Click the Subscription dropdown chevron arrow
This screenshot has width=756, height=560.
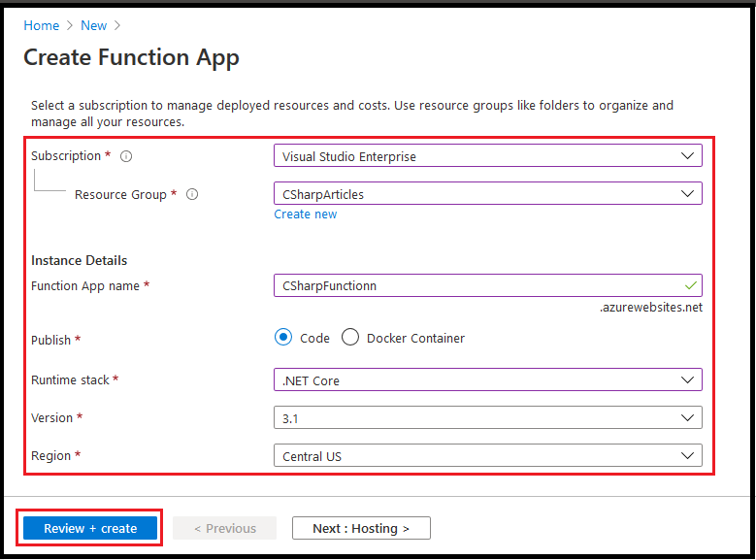688,155
